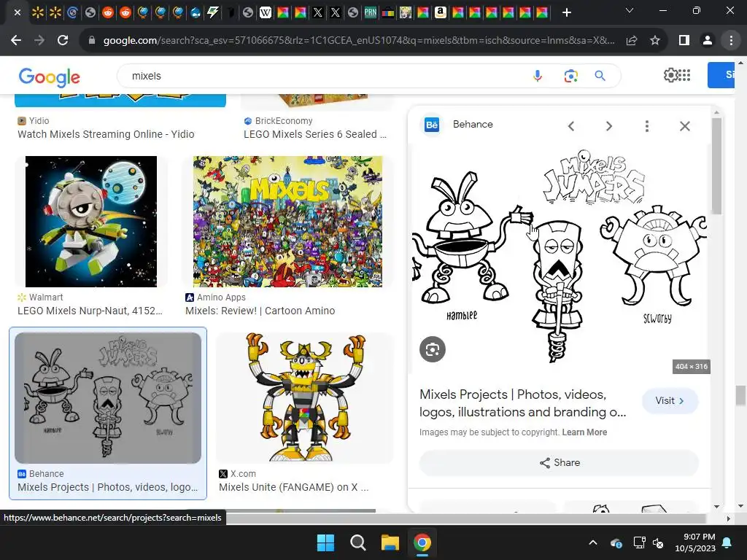Click the blue sign-in button

pos(721,75)
